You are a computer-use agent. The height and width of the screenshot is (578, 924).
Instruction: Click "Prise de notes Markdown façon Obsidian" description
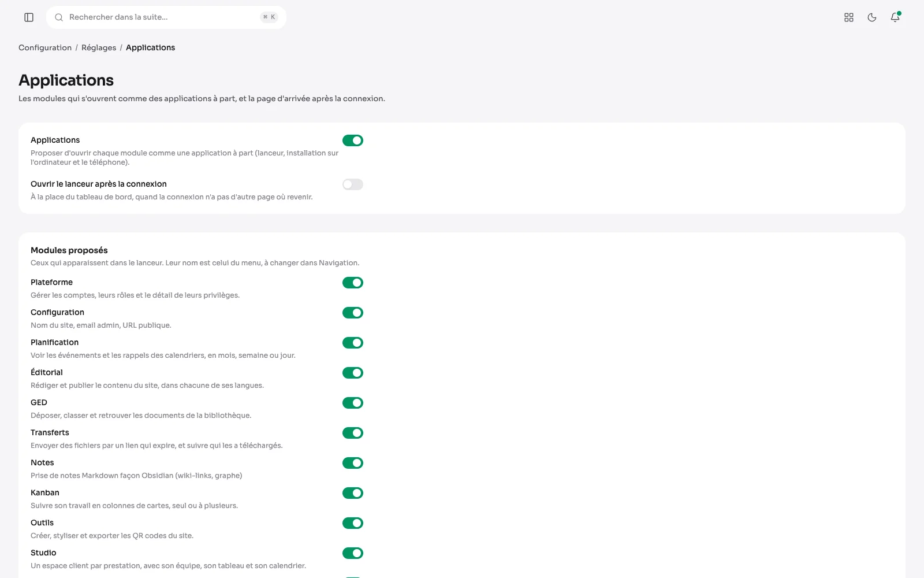pos(136,476)
